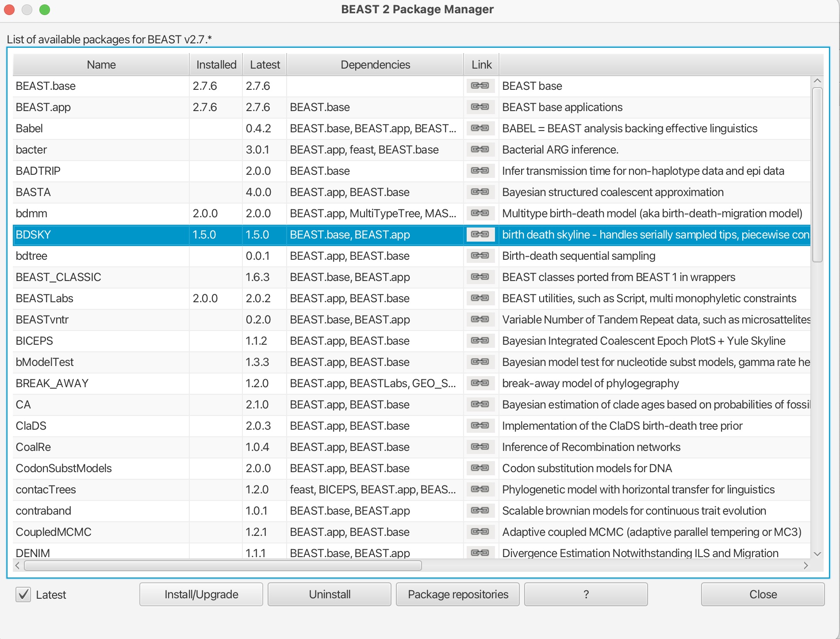Screen dimensions: 840x639
Task: Click the scroll up arrow of package list
Action: [817, 81]
